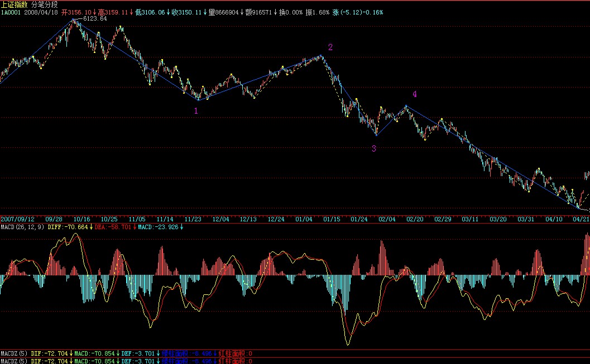Screen dimensions: 590x364
Task: Click the 2007/09/12 date on time axis
Action: coord(17,220)
